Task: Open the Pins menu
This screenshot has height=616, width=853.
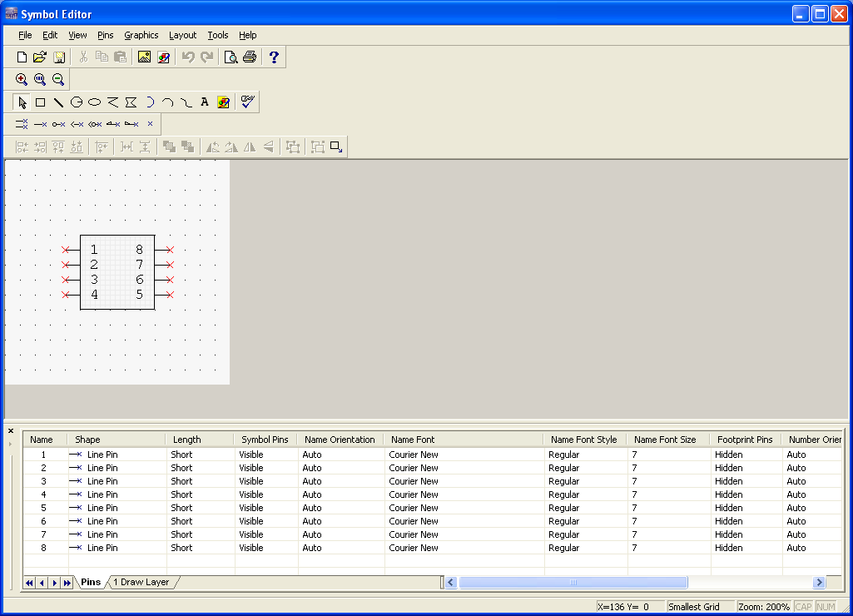Action: click(106, 35)
